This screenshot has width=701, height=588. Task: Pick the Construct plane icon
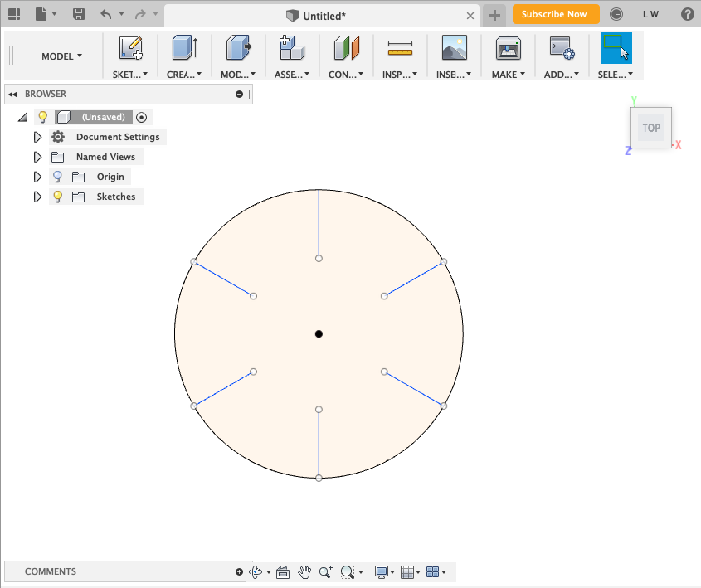coord(347,48)
